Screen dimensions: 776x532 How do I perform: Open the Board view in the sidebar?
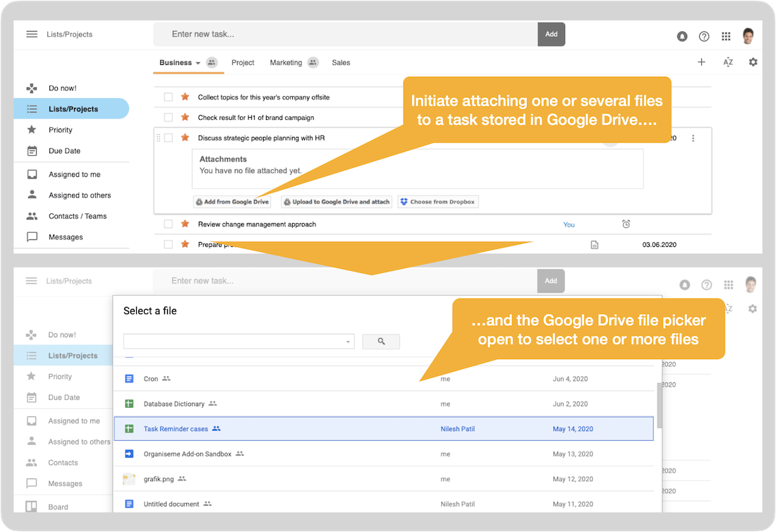pyautogui.click(x=58, y=507)
